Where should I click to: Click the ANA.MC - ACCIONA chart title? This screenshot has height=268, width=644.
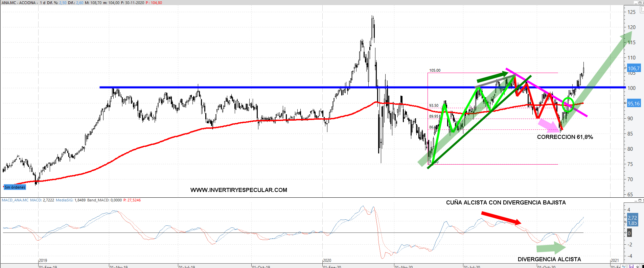(x=19, y=3)
